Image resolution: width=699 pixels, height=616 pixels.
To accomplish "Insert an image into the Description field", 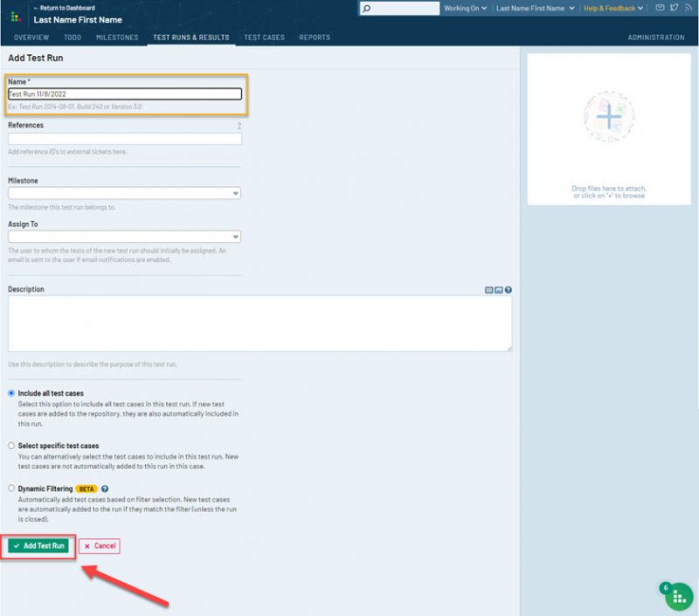I will pos(498,290).
